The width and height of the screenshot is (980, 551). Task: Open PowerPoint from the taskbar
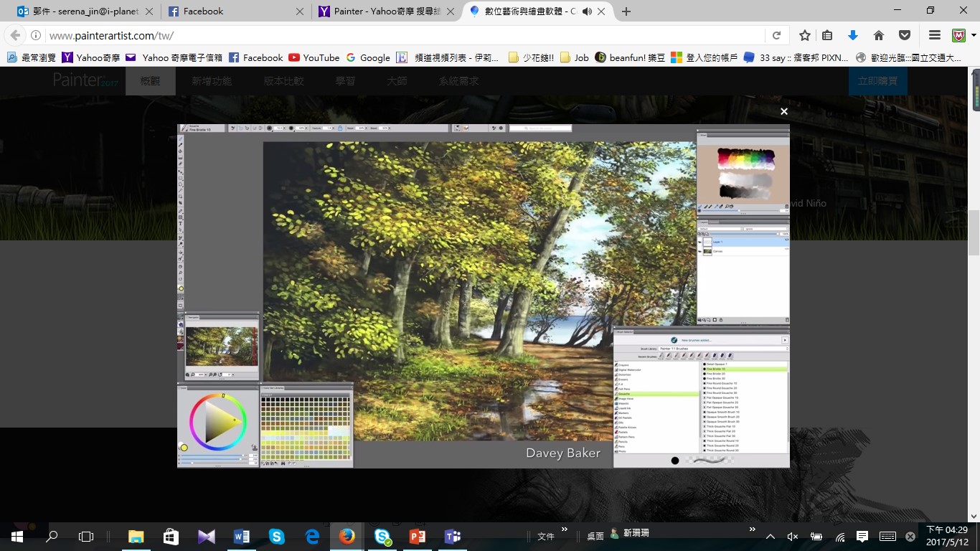[x=418, y=536]
